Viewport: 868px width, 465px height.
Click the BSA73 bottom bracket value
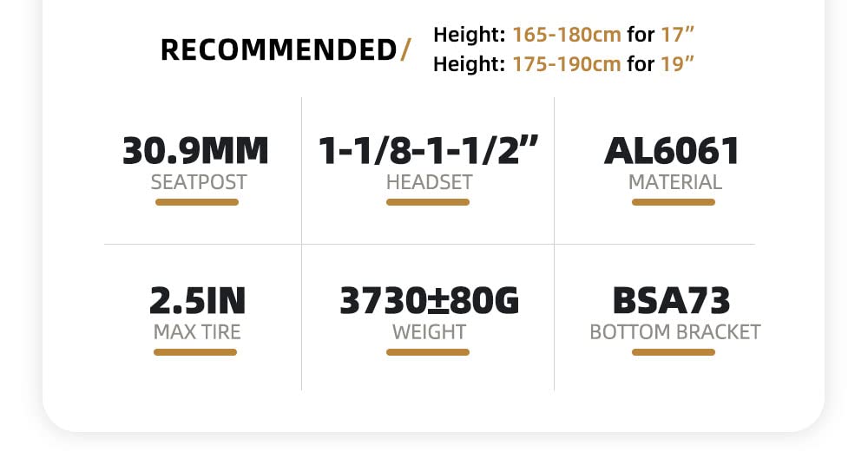click(672, 301)
